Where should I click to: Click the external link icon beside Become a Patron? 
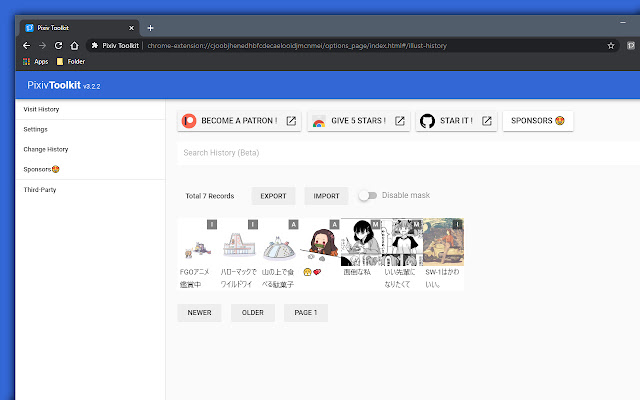click(x=290, y=121)
